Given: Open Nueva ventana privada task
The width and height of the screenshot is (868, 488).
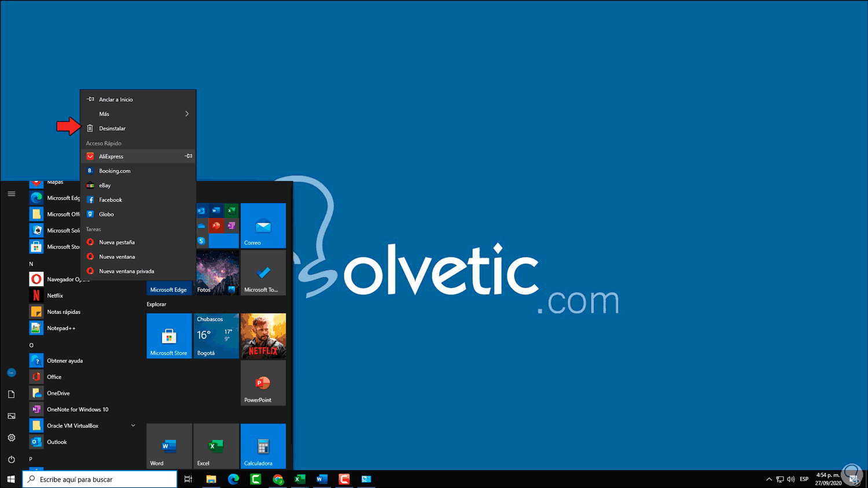Looking at the screenshot, I should click(x=138, y=271).
